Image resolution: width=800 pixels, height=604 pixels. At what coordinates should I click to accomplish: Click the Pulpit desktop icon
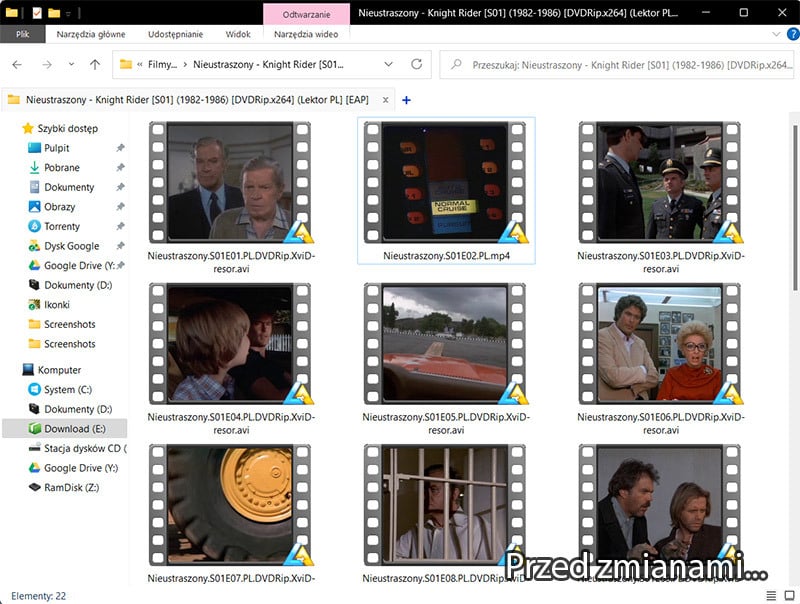tap(34, 148)
